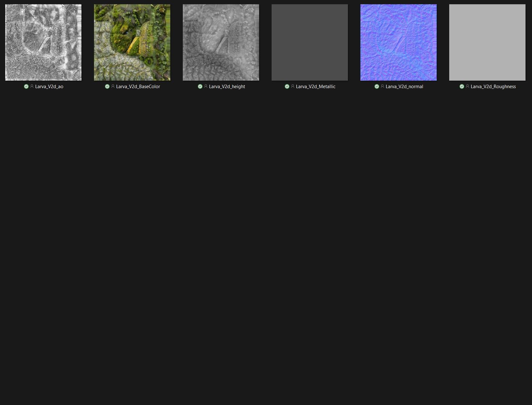Viewport: 532px width, 405px height.
Task: Click the file name "Larva_V2d_Roughness"
Action: [493, 87]
